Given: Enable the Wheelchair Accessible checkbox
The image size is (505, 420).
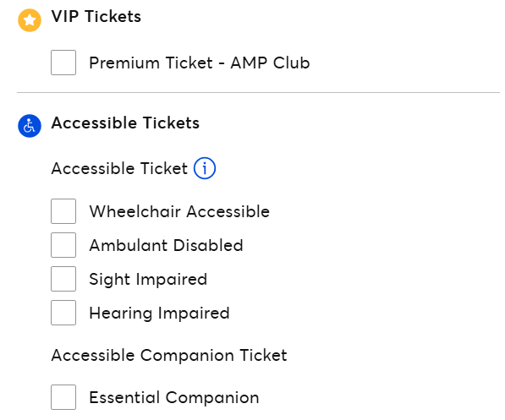Looking at the screenshot, I should click(x=63, y=211).
